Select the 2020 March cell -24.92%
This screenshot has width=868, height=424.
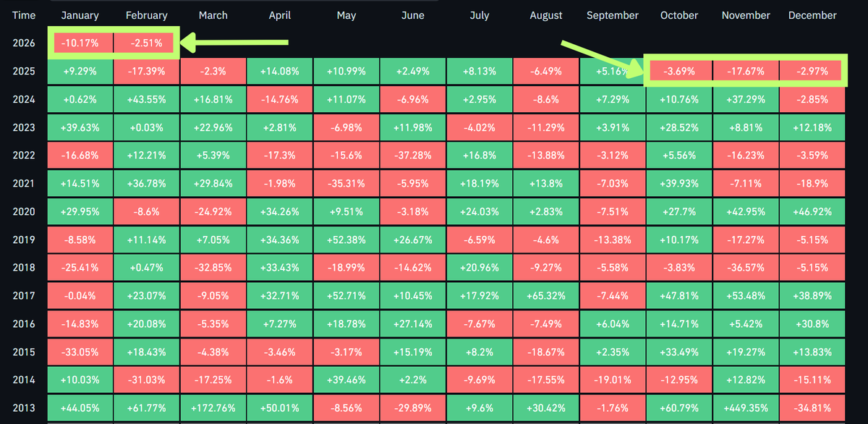(x=213, y=211)
